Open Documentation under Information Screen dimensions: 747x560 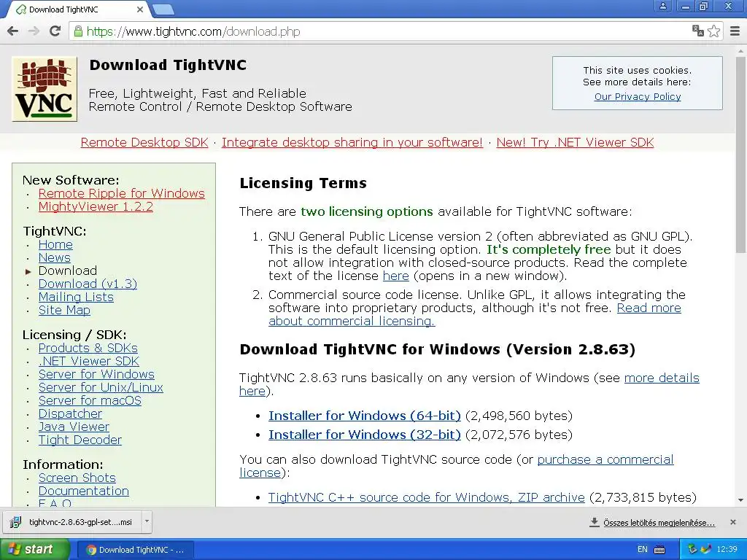84,491
